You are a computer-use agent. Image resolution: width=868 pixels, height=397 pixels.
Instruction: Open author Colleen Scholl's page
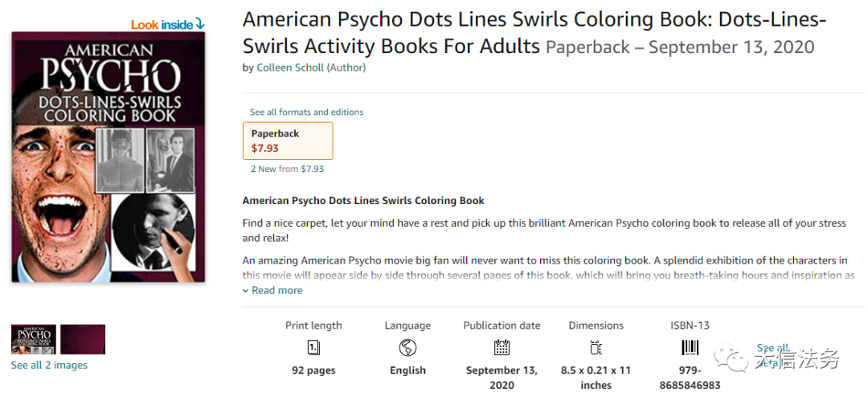[290, 68]
